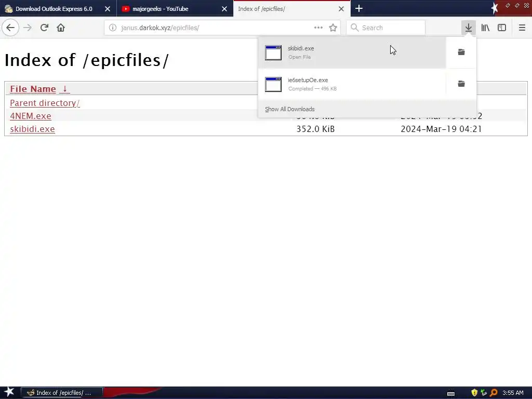Maximize the browser window

coord(517,5)
